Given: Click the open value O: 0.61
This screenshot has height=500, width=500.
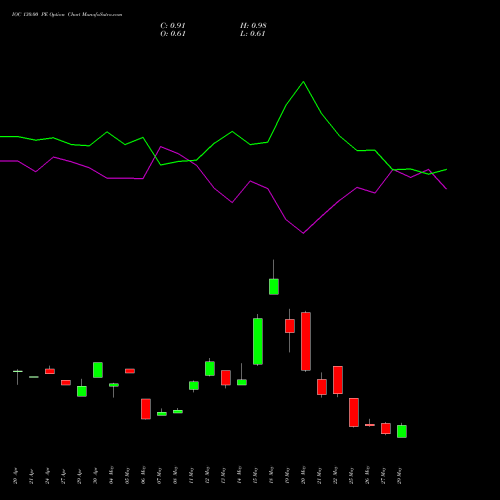Looking at the screenshot, I should click(x=173, y=34).
